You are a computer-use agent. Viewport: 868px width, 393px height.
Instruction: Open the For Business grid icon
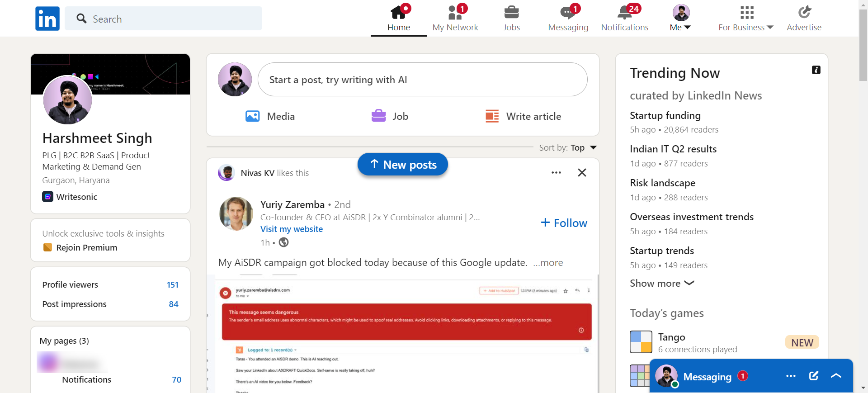747,13
